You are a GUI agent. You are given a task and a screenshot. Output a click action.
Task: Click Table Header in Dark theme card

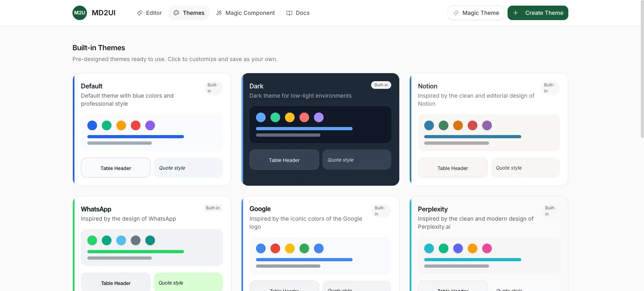click(284, 160)
